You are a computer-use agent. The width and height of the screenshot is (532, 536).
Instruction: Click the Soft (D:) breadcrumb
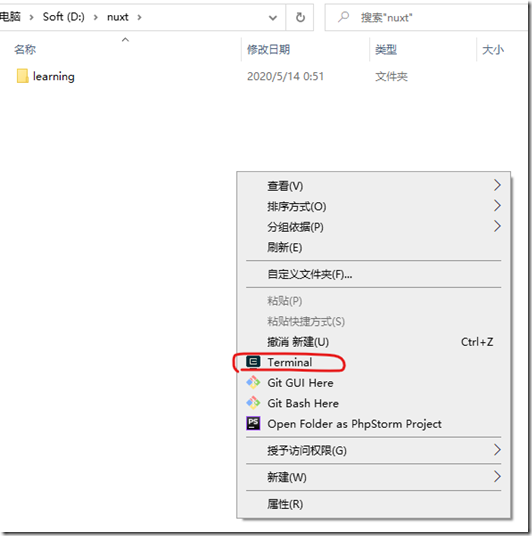[64, 17]
